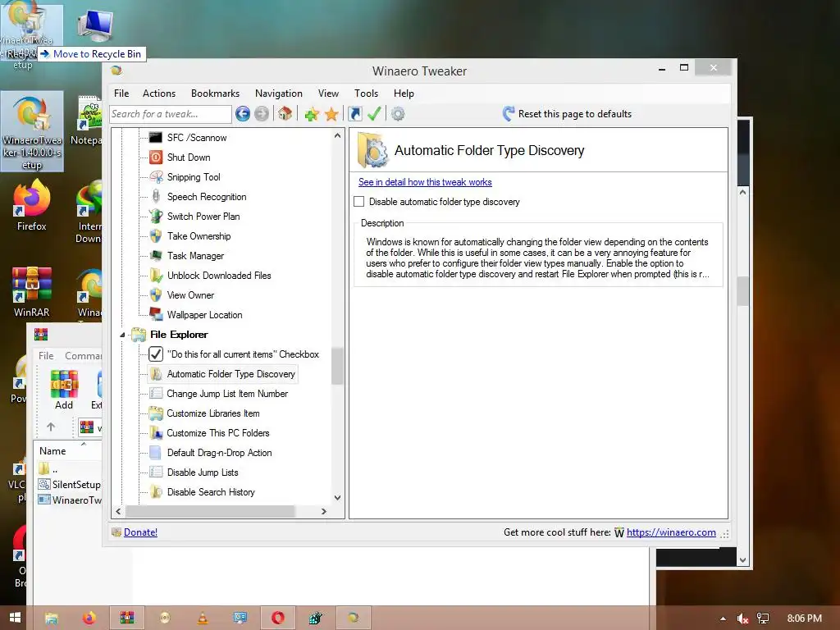840x630 pixels.
Task: Select Speech Recognition tree item
Action: [x=206, y=197]
